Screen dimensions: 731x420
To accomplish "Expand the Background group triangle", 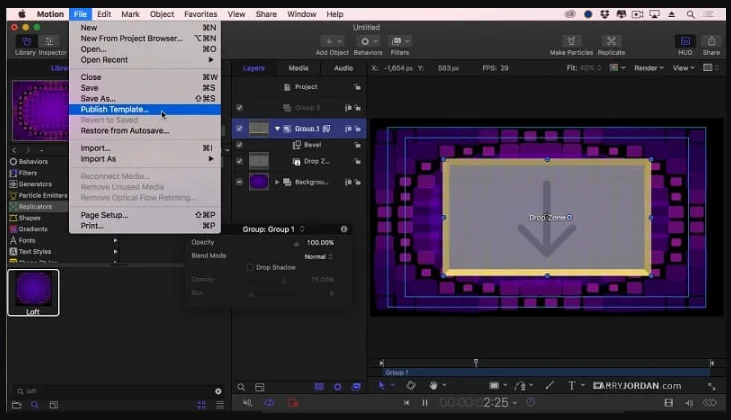I will [x=277, y=182].
